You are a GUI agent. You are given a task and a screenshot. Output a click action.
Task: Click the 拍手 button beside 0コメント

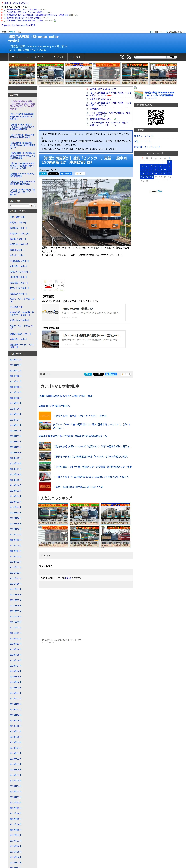[x=126, y=374]
